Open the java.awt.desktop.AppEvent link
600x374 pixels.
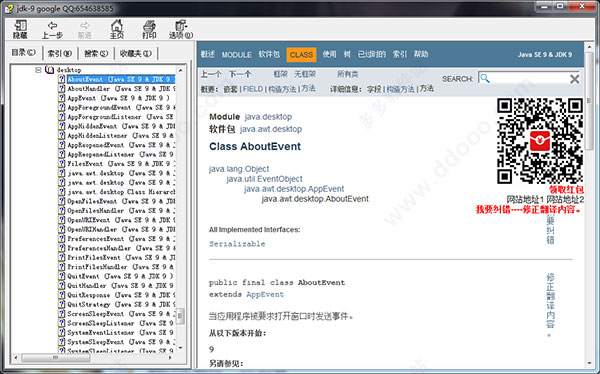pos(294,189)
